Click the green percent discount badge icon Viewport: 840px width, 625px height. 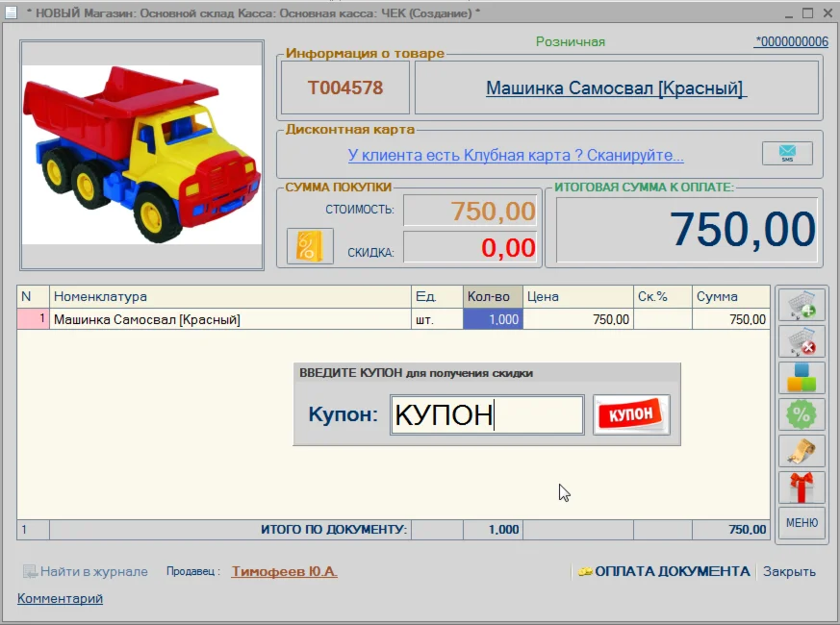801,414
